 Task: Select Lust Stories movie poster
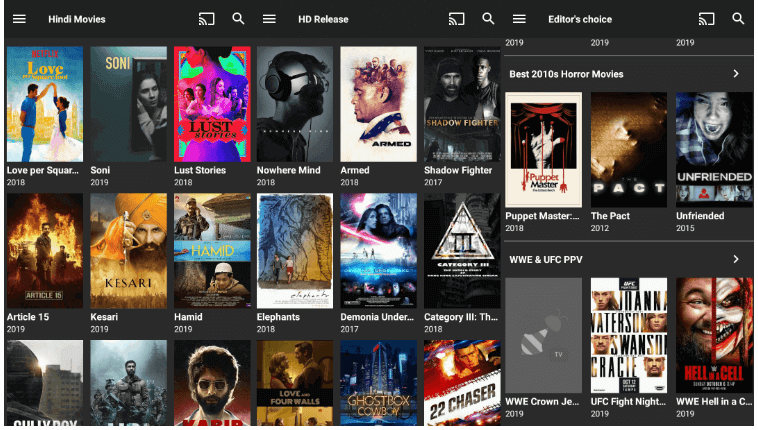(212, 104)
